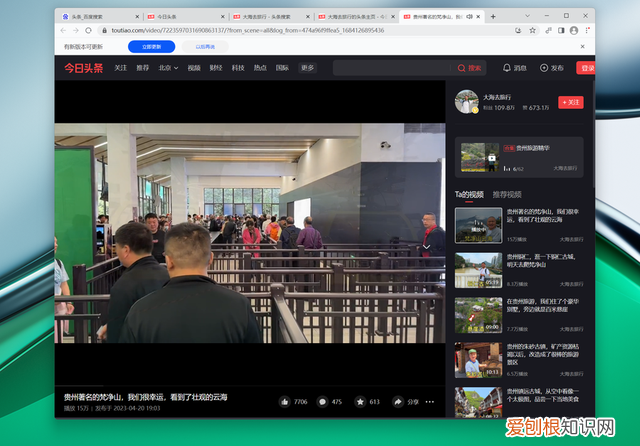Click the 今日头条 red logo
Screen dimensions: 640x446
(84, 68)
